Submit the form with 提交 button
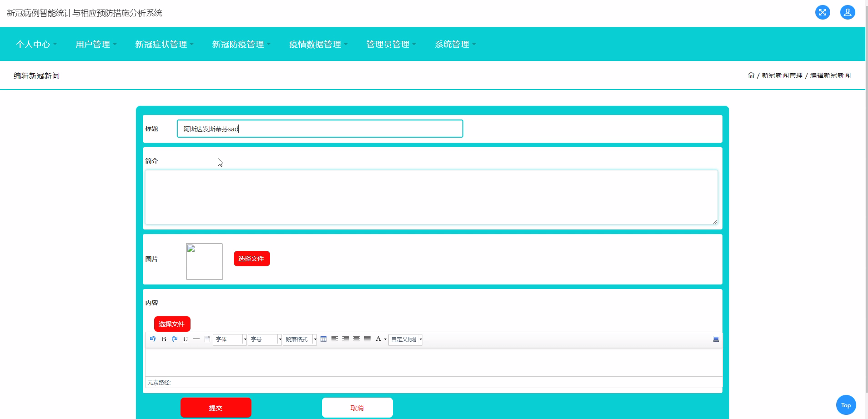 point(216,407)
